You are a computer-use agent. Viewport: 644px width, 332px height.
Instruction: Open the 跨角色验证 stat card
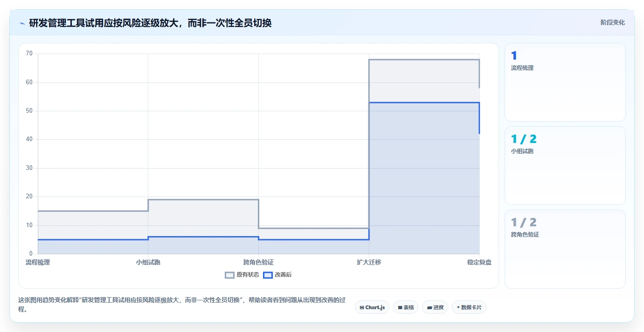[x=565, y=249]
